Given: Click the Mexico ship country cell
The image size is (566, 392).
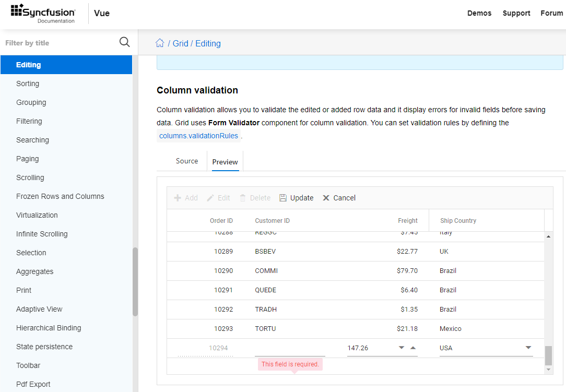Looking at the screenshot, I should click(451, 328).
